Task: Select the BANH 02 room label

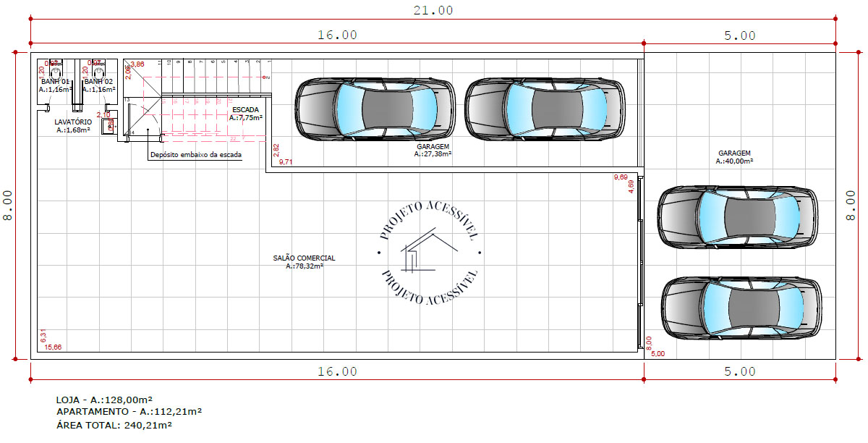Action: tap(98, 82)
